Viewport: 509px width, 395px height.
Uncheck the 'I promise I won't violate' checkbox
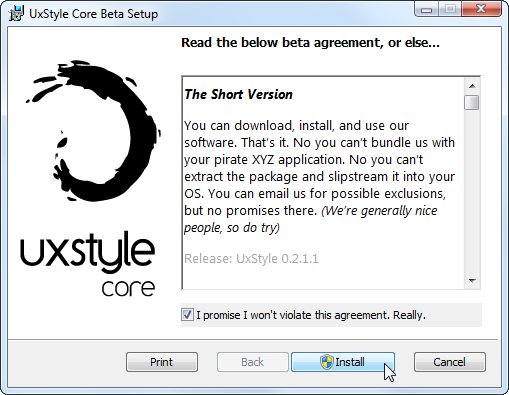187,315
